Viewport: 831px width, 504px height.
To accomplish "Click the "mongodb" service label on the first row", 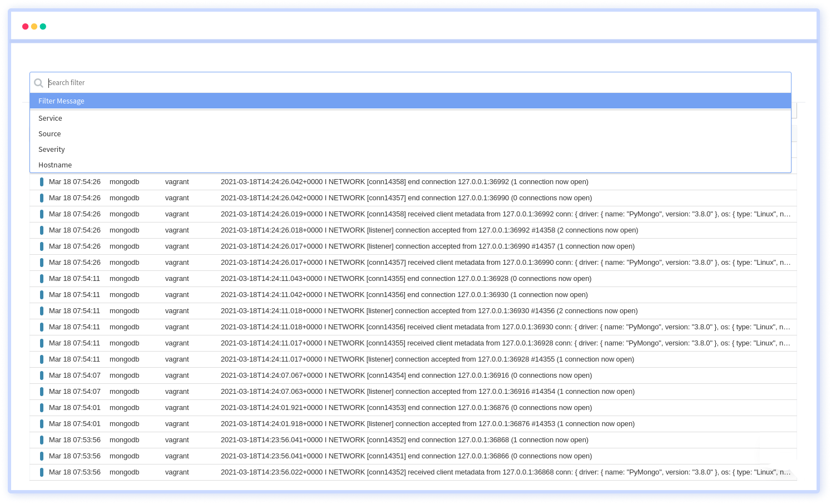I will coord(124,181).
